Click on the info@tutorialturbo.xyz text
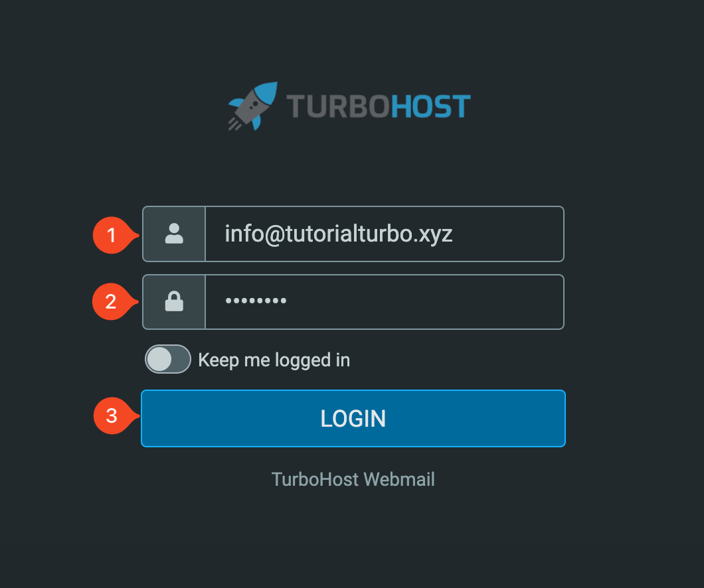 [339, 234]
